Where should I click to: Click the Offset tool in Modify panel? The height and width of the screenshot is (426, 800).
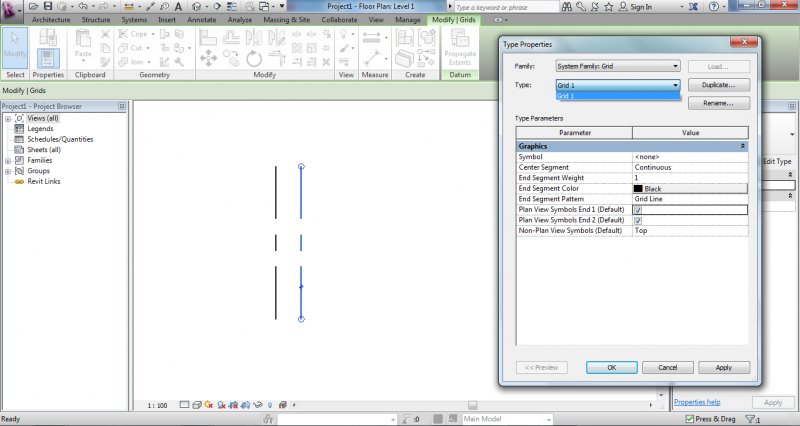coord(231,37)
